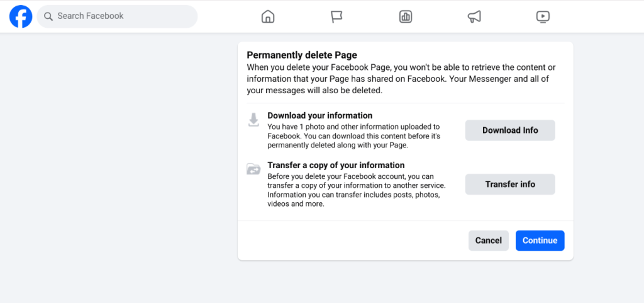
Task: Click the text 'You have 1 photo' description
Action: [353, 135]
